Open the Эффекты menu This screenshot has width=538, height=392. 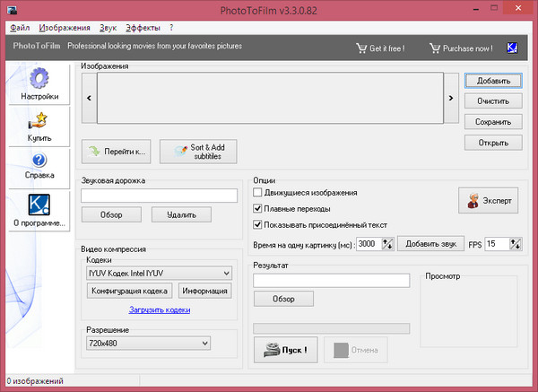(143, 28)
